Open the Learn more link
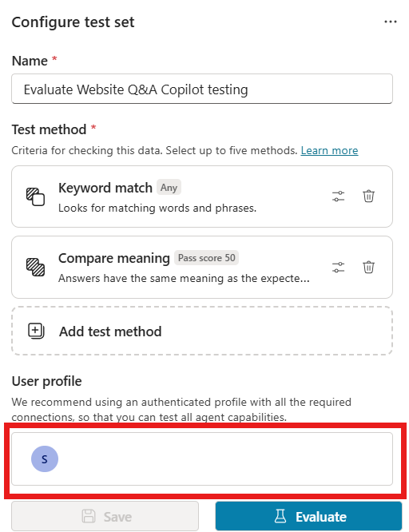 point(329,150)
